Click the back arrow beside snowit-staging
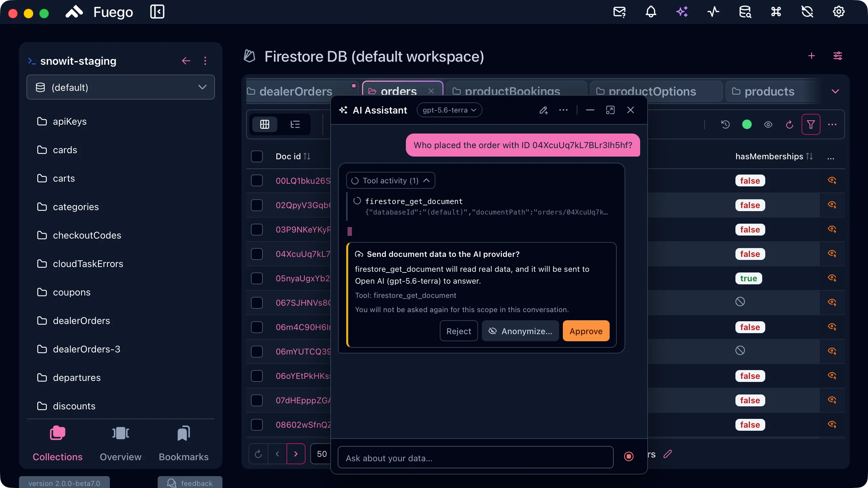This screenshot has height=488, width=868. coord(186,61)
